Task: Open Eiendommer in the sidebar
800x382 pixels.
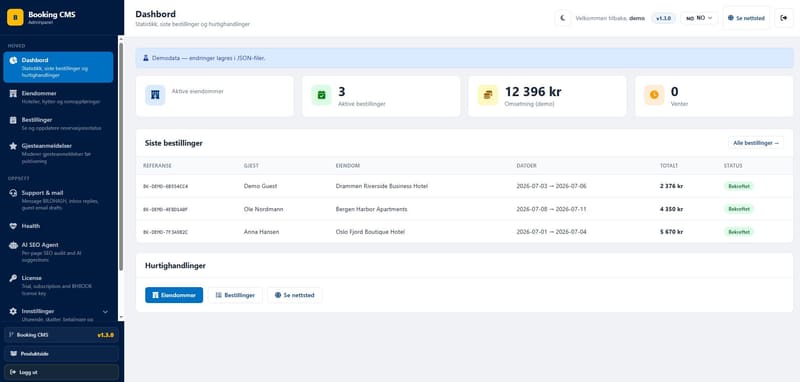Action: tap(58, 97)
